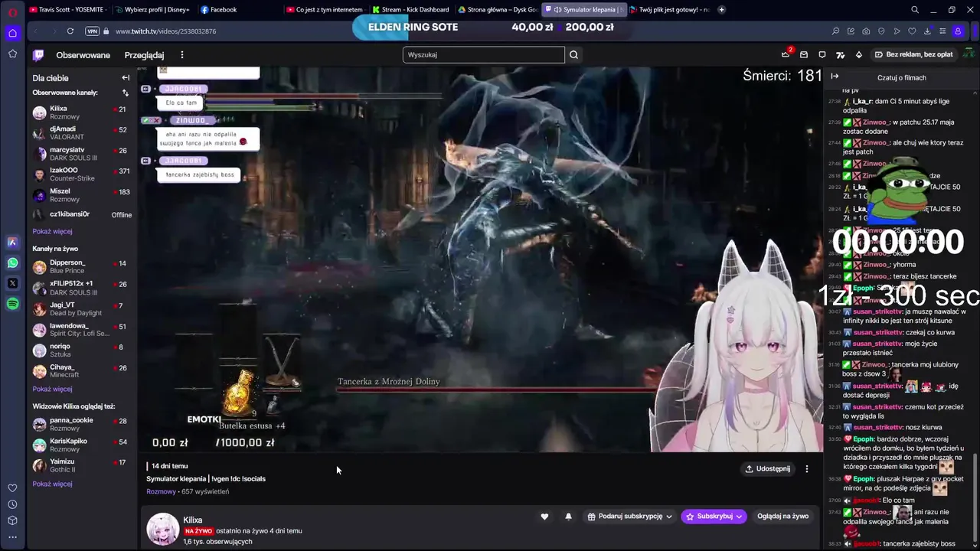Open WhatsApp in browser sidebar

point(12,262)
